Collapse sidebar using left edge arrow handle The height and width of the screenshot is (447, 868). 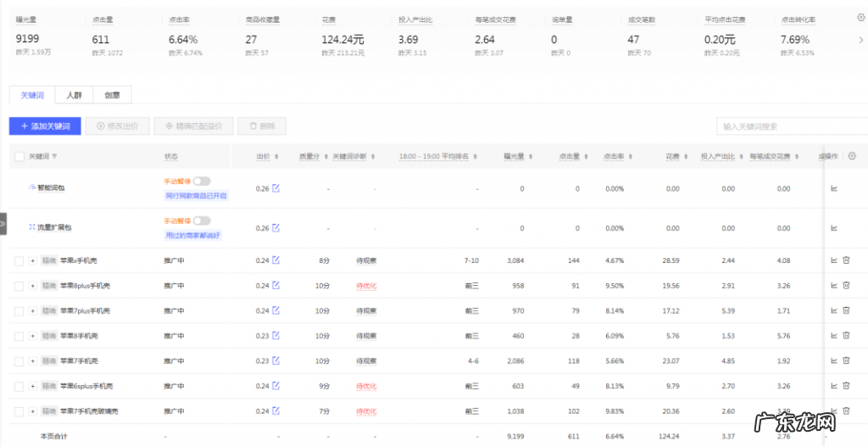tap(3, 224)
